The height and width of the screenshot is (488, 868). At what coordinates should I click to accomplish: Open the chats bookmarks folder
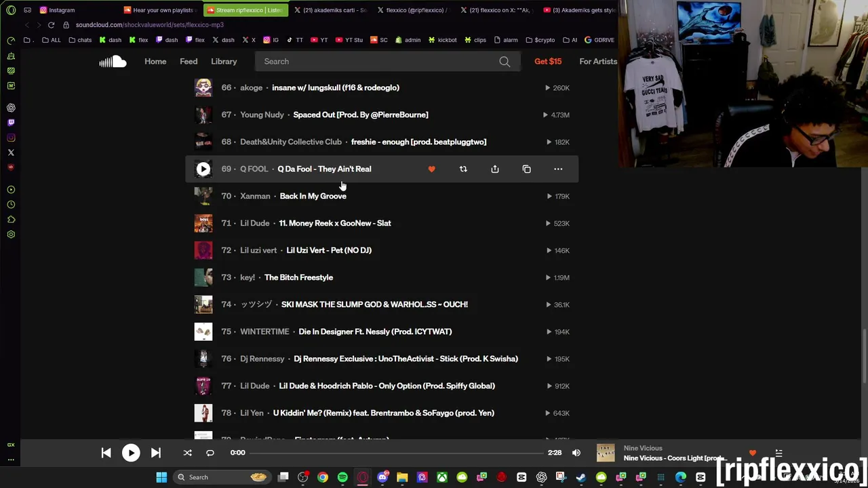(80, 40)
